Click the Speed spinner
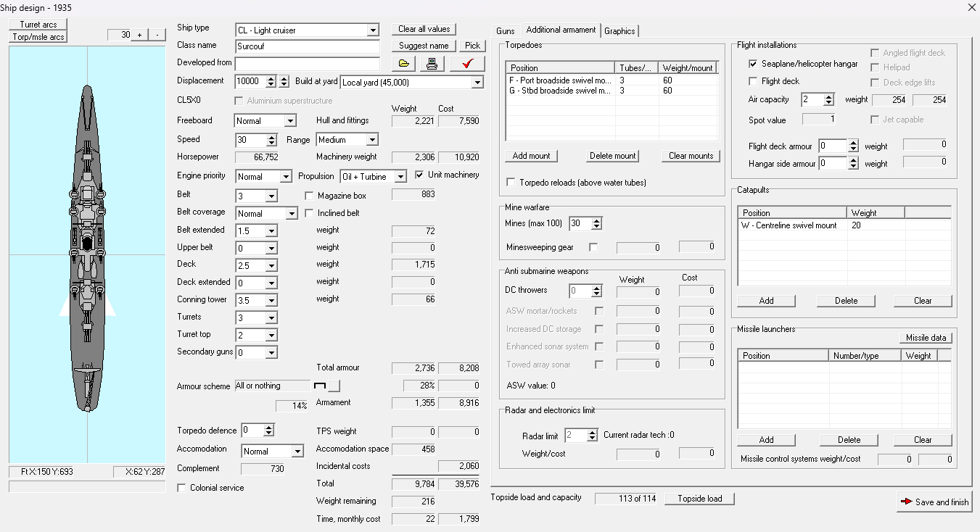 [x=271, y=141]
